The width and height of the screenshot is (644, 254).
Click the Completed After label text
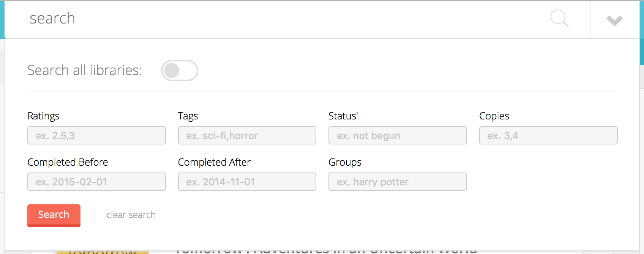point(214,162)
